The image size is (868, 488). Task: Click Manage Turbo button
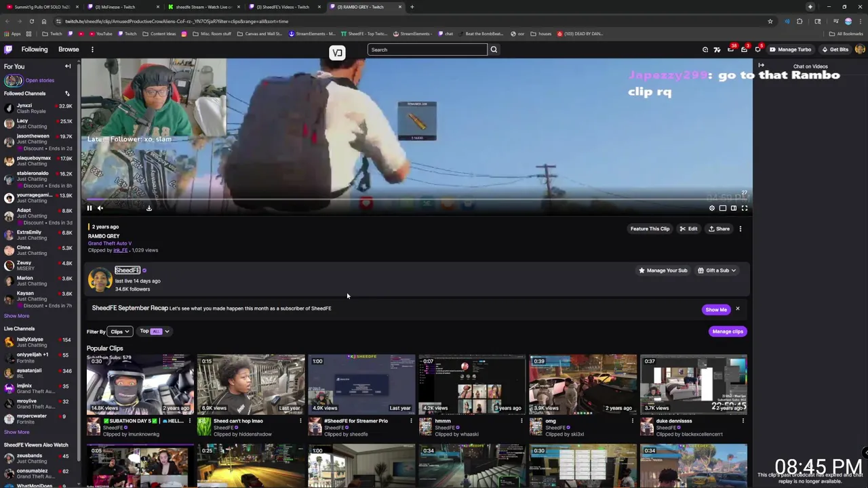[790, 49]
